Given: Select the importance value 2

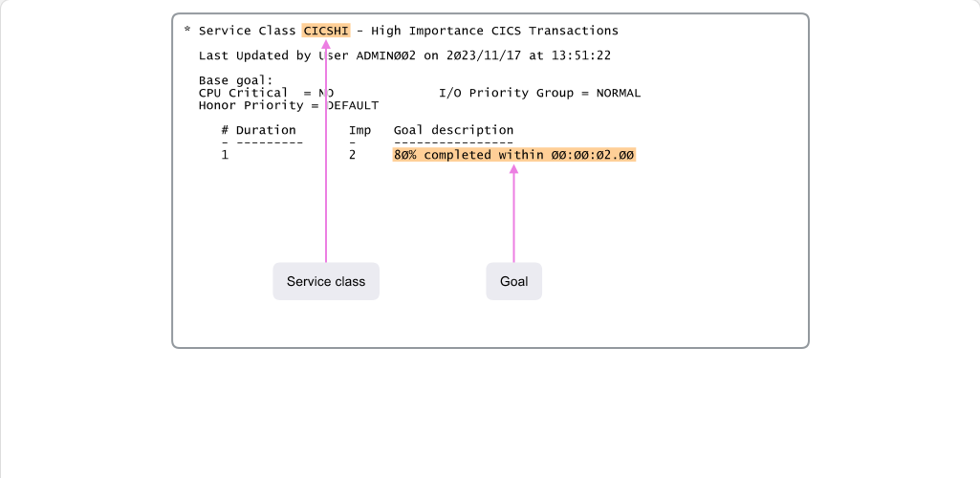Looking at the screenshot, I should (x=353, y=155).
